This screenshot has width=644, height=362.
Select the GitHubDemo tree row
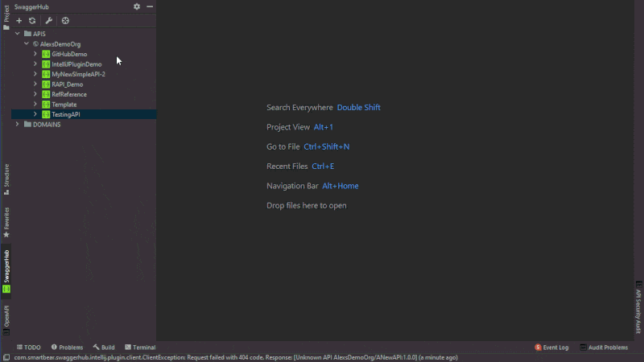tap(84, 54)
